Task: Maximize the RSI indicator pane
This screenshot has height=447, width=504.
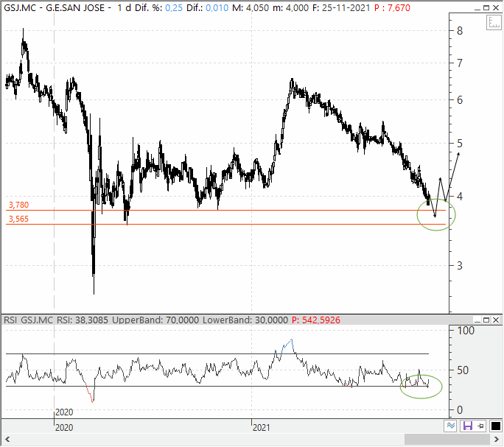Action: [486, 320]
